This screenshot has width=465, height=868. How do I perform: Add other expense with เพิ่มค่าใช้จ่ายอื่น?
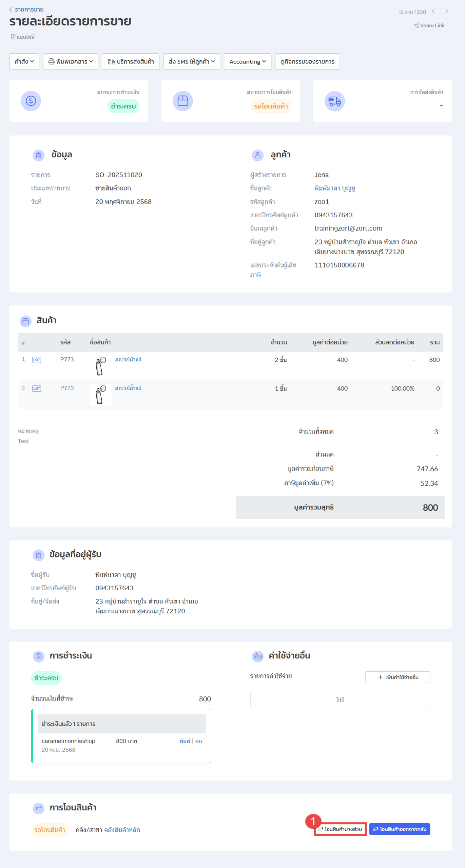(x=398, y=677)
